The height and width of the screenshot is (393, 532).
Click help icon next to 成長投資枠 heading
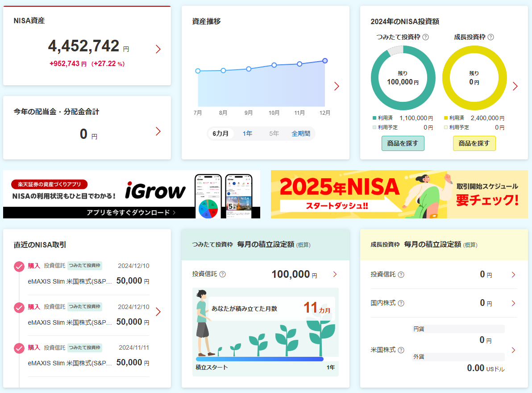click(x=490, y=37)
